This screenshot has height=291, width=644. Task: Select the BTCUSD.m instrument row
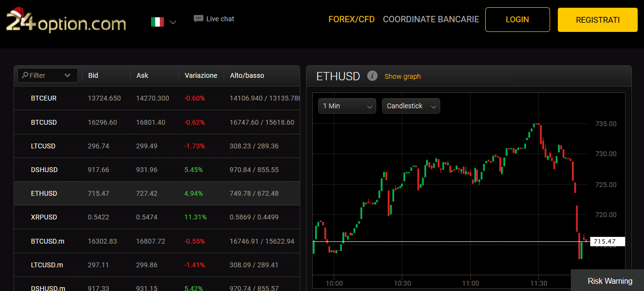click(x=157, y=241)
